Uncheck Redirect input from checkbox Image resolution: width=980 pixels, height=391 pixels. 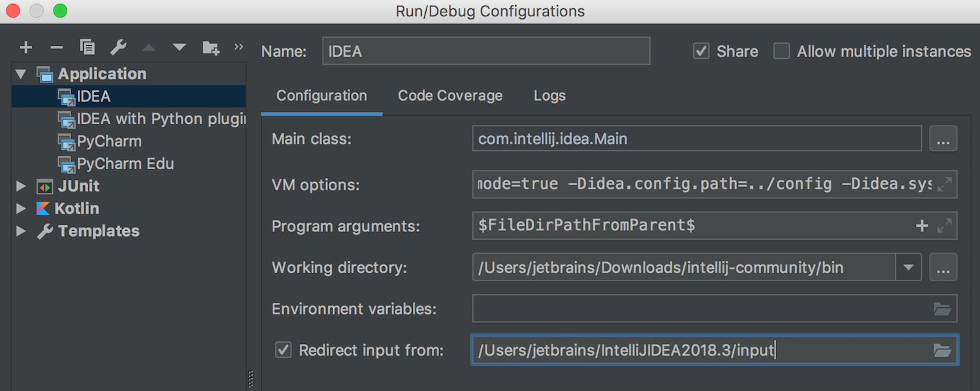click(x=283, y=350)
